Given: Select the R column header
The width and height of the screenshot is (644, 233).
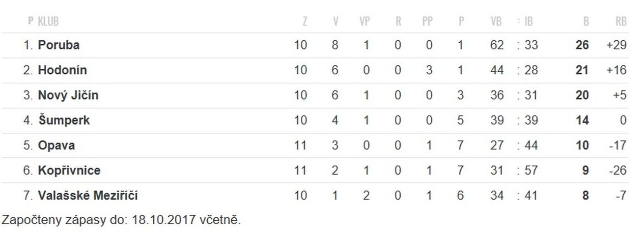Looking at the screenshot, I should pyautogui.click(x=398, y=21).
